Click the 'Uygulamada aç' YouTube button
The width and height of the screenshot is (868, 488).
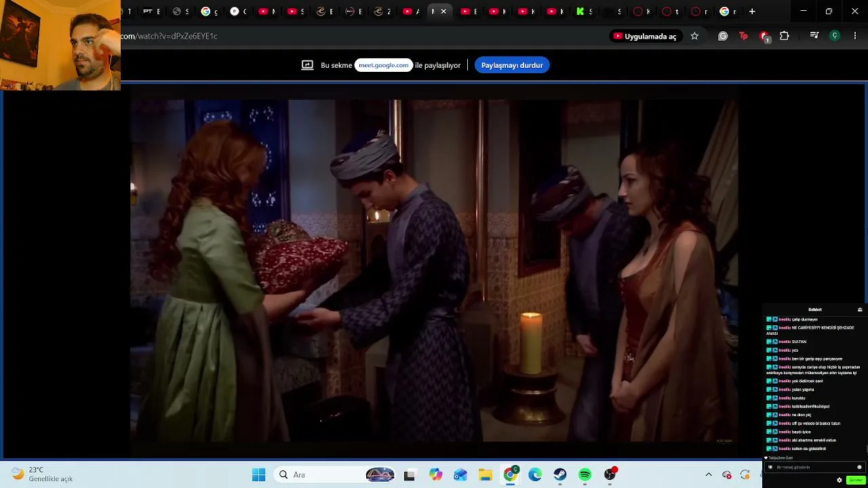pos(645,36)
